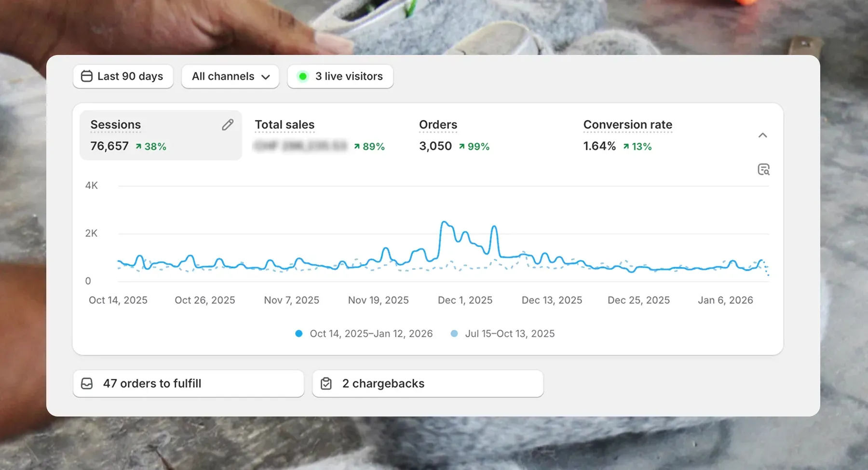The width and height of the screenshot is (868, 470).
Task: Collapse the analytics chart with the chevron
Action: click(763, 135)
